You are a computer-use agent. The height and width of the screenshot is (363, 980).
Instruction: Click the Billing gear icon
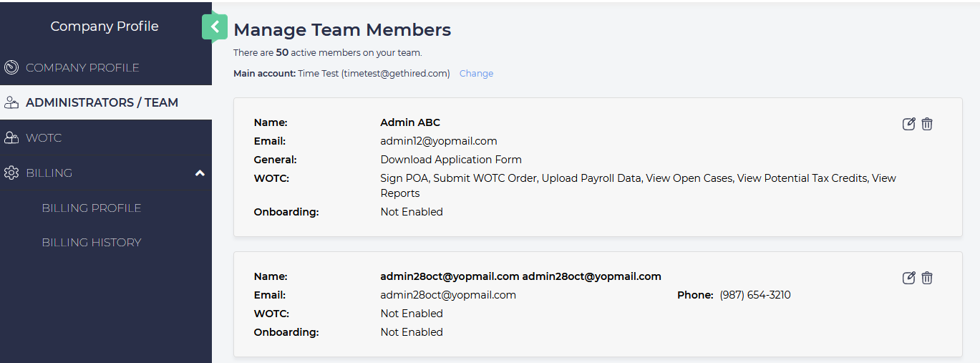pos(11,173)
